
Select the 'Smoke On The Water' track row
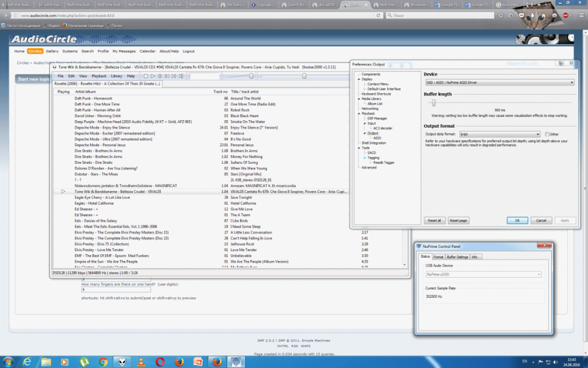(x=202, y=122)
